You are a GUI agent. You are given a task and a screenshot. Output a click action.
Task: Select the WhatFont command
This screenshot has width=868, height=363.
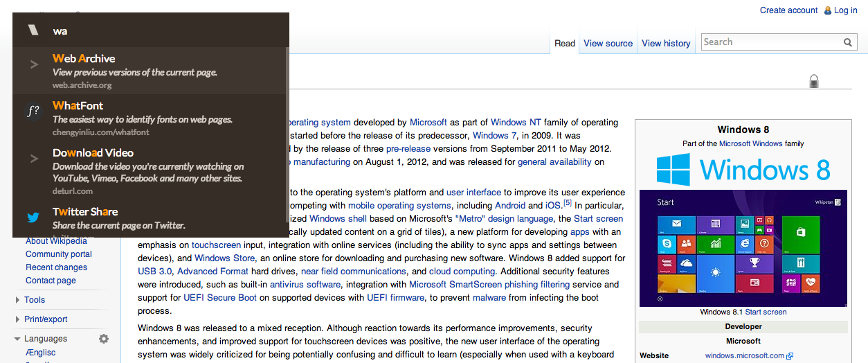point(148,118)
